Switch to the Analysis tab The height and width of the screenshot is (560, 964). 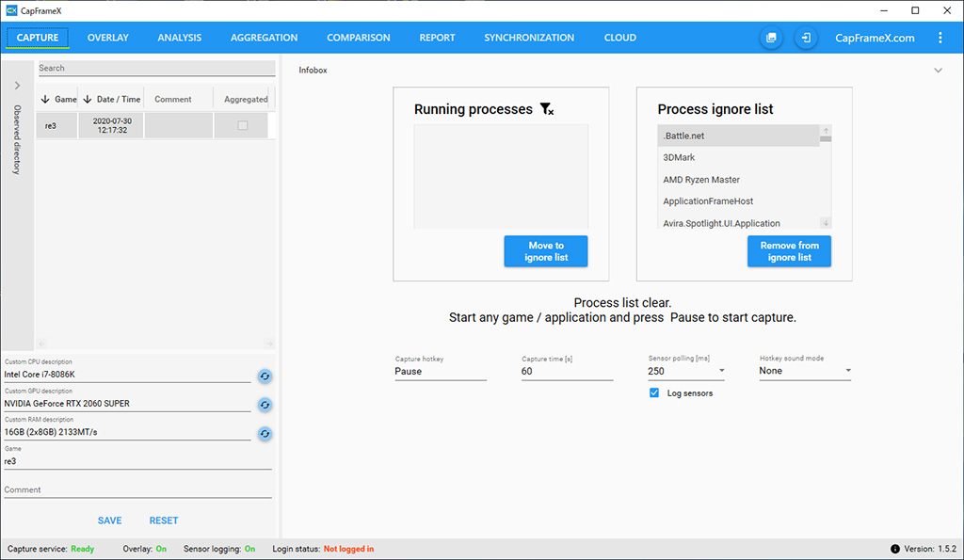click(x=180, y=38)
